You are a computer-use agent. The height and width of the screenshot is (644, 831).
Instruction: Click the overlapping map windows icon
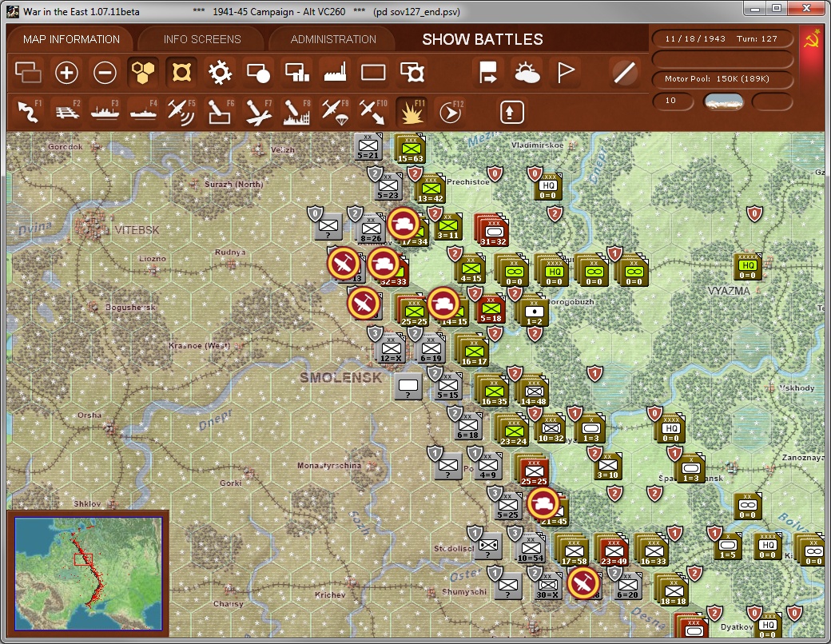28,73
